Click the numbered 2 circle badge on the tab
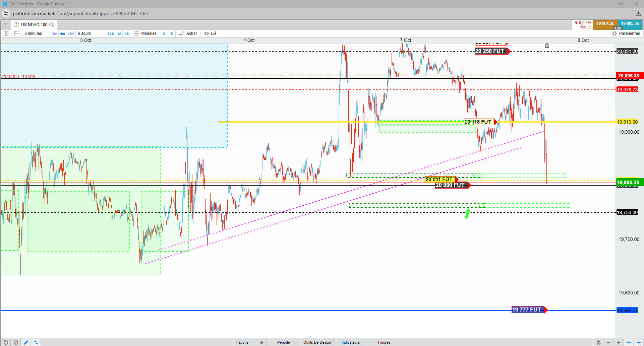Viewport: 644px width, 346px height. tap(16, 25)
